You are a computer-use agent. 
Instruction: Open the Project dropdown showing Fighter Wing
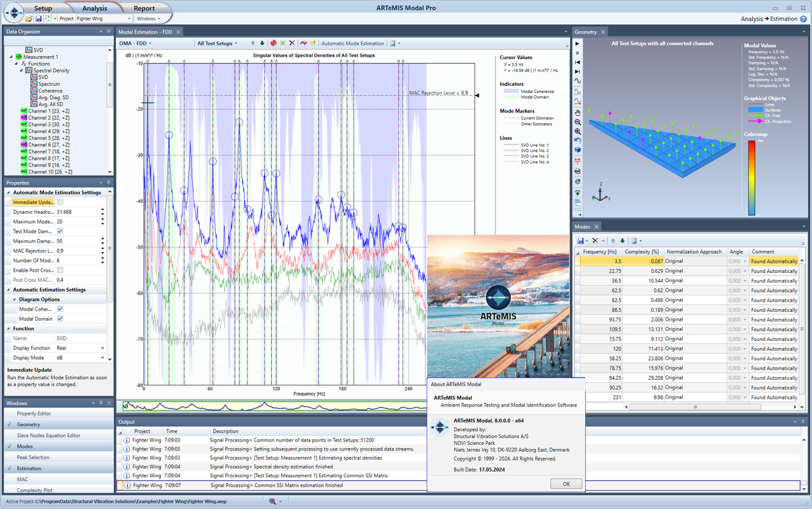point(104,18)
